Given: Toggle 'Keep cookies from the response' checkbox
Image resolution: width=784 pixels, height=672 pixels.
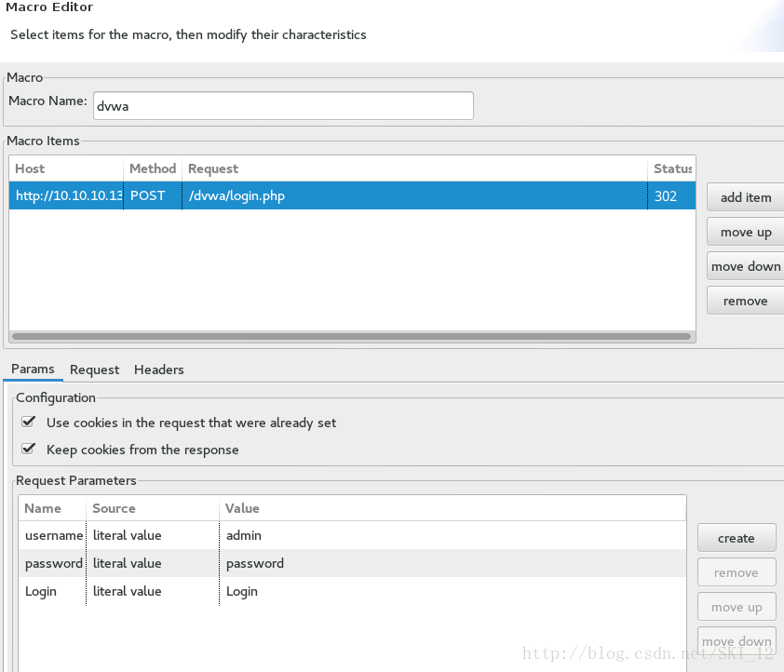Looking at the screenshot, I should point(29,450).
